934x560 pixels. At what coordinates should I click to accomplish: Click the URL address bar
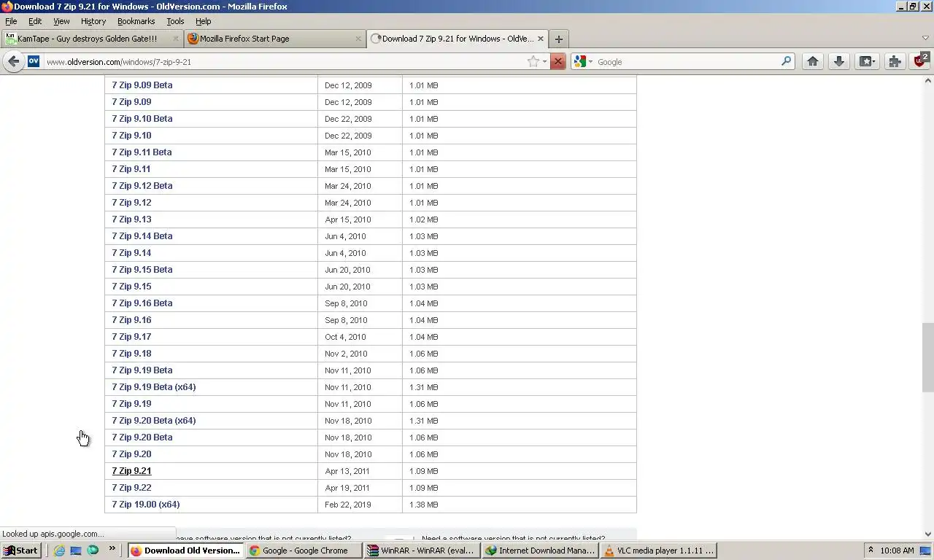click(x=285, y=62)
